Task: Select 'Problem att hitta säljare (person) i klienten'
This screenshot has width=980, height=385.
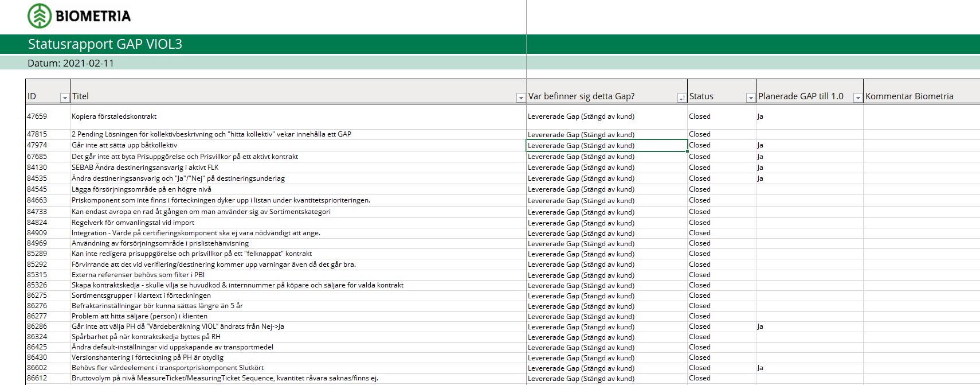Action: click(139, 316)
